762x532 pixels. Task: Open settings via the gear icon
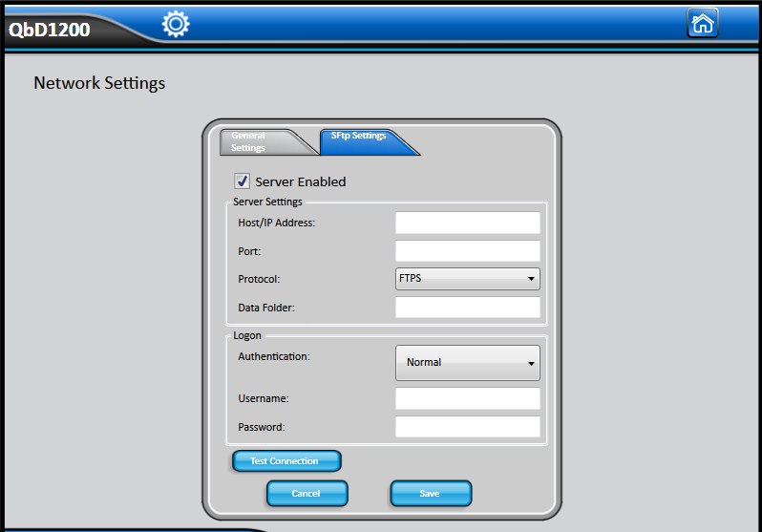point(176,24)
